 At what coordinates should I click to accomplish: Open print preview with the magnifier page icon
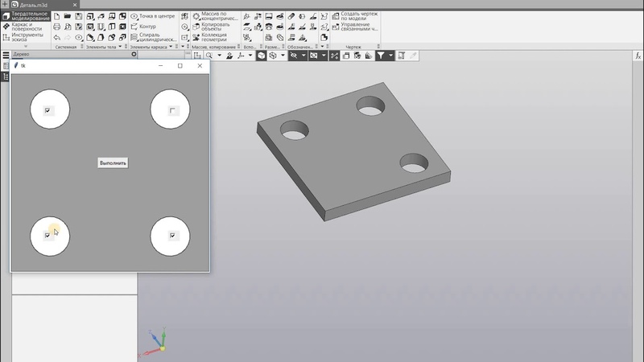point(68,27)
